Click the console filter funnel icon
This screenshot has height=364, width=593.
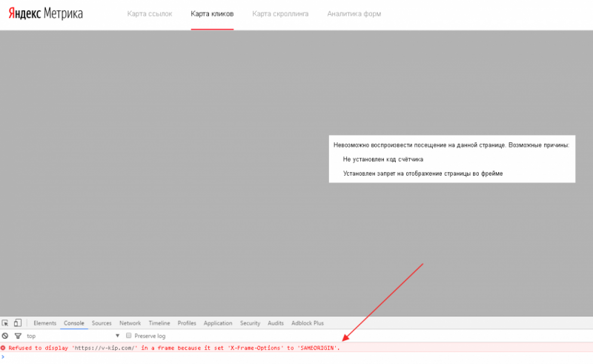pos(18,336)
